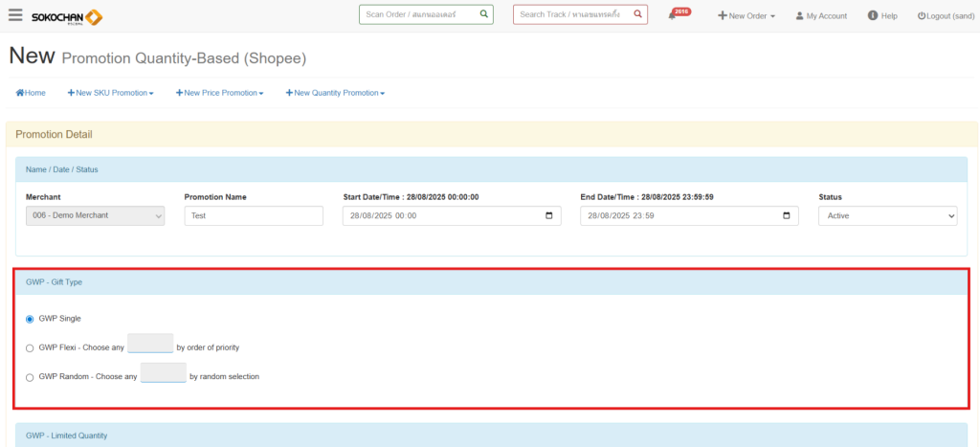
Task: Open the Start Date calendar picker icon
Action: [548, 216]
